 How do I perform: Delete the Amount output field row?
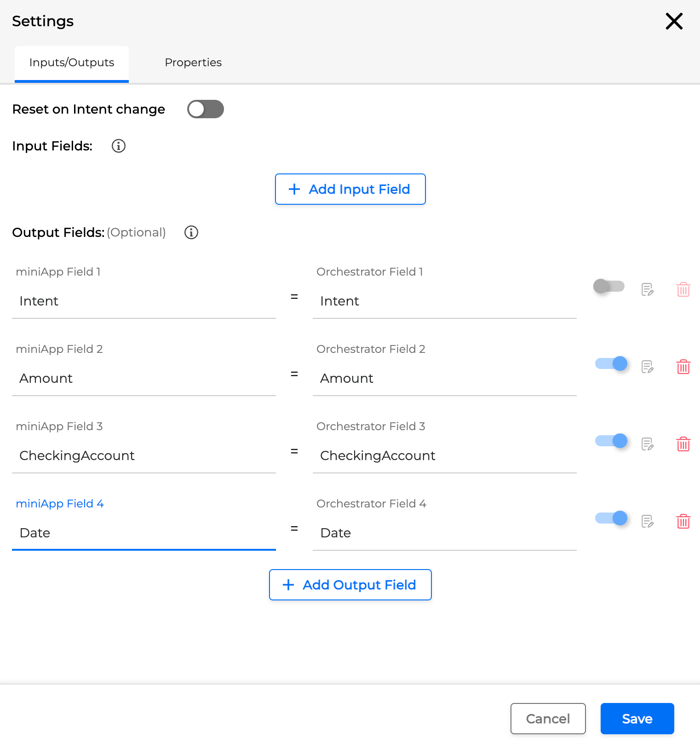pos(683,367)
